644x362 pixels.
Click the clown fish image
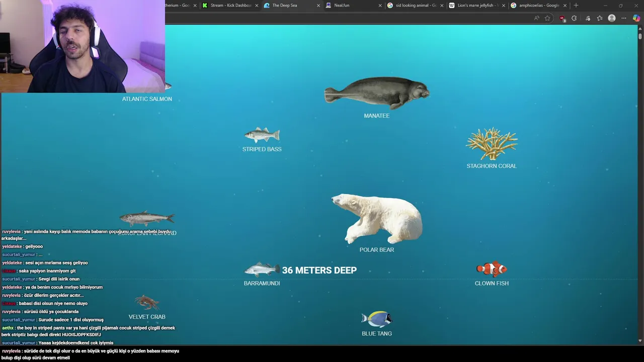492,269
